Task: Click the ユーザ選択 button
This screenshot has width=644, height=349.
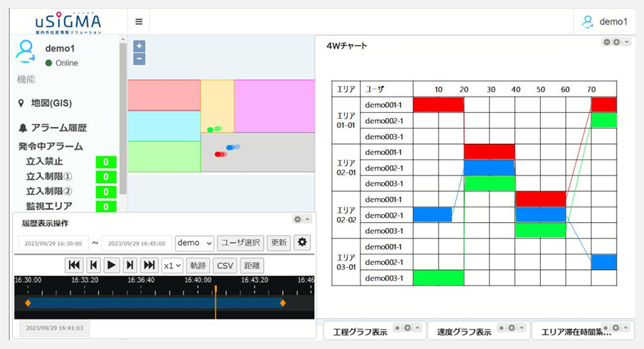Action: click(239, 243)
